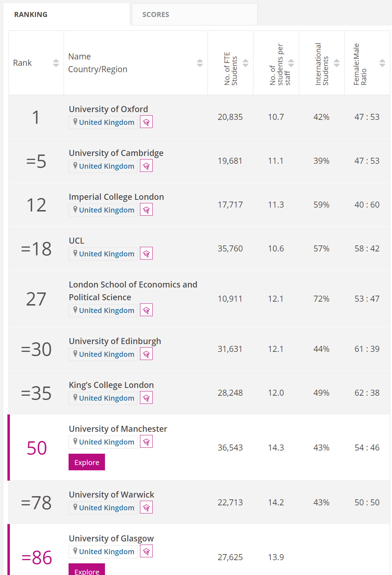
Task: Click graduation cap icon for University of Edinburgh
Action: tap(146, 354)
